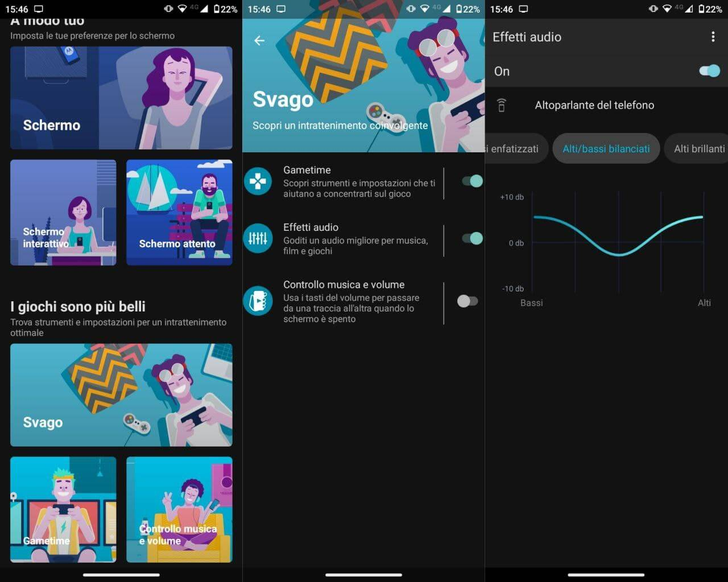Click the equalizer curve graph
This screenshot has height=582, width=728.
[x=618, y=242]
